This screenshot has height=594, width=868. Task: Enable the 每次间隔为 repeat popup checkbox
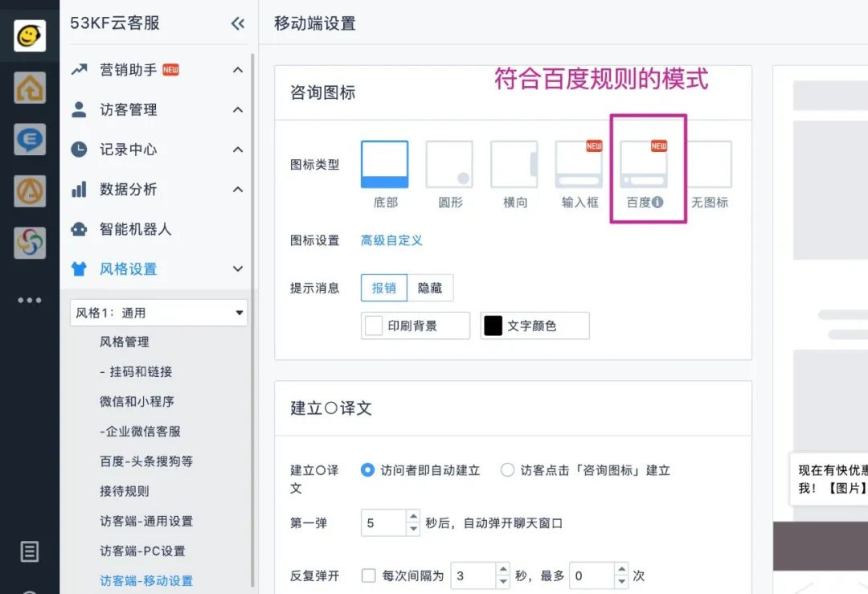coord(369,576)
